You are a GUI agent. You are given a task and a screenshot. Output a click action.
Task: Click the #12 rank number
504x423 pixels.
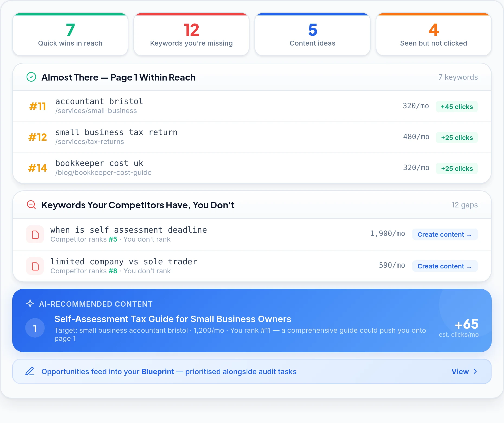tap(38, 137)
